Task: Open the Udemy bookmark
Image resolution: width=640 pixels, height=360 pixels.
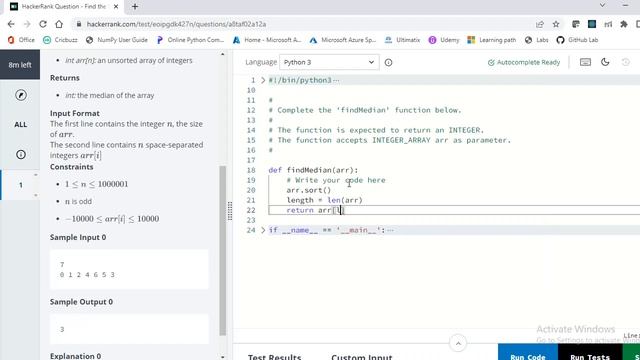Action: (444, 40)
